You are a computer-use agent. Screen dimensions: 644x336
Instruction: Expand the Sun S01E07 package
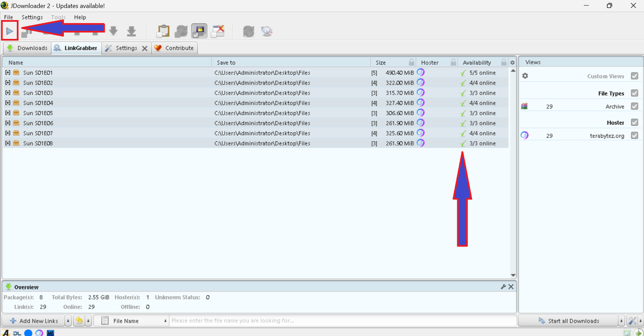click(8, 133)
